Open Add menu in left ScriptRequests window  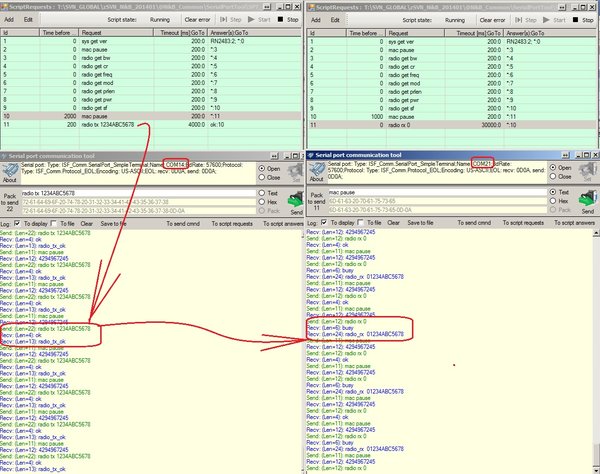pos(9,20)
